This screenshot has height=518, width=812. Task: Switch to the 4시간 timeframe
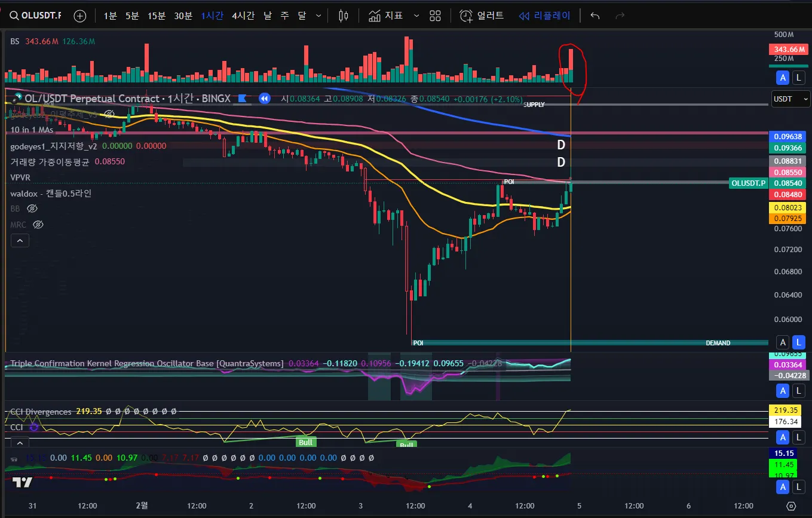[x=243, y=16]
